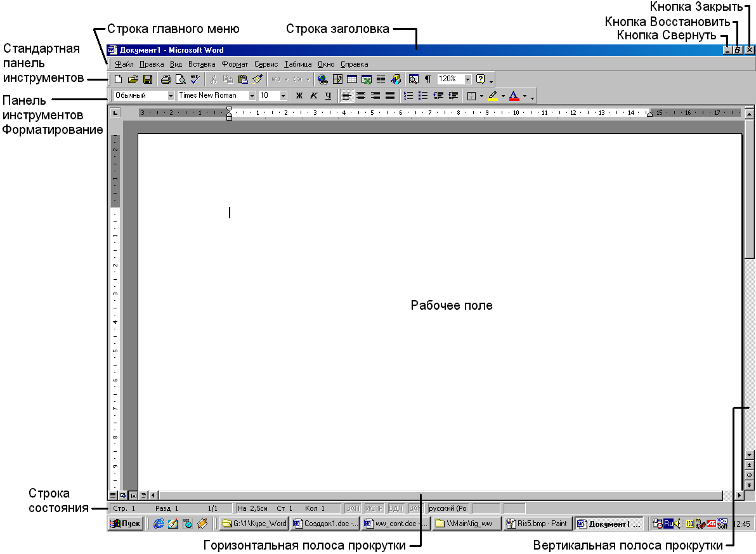
Task: Click the Пуск start button
Action: click(x=126, y=524)
